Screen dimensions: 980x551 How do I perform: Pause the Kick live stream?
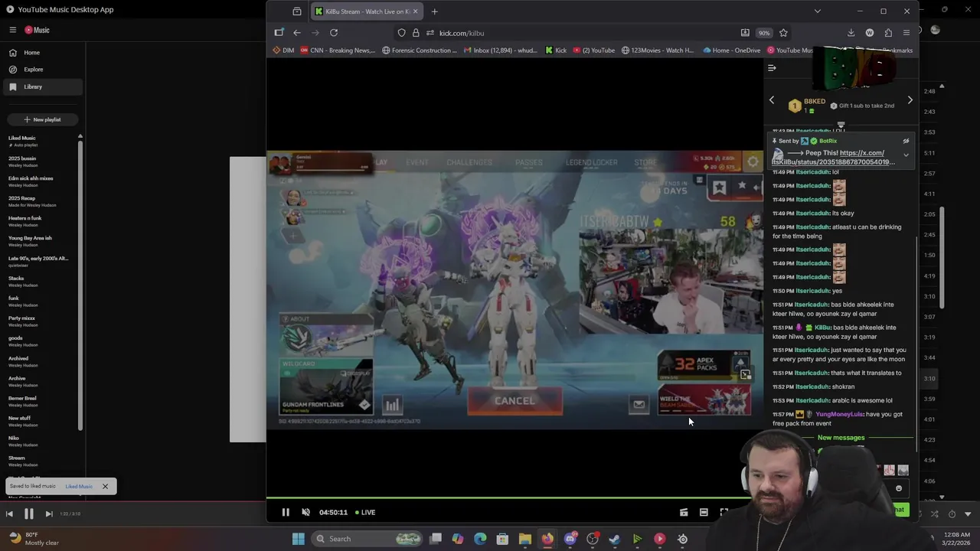tap(286, 512)
